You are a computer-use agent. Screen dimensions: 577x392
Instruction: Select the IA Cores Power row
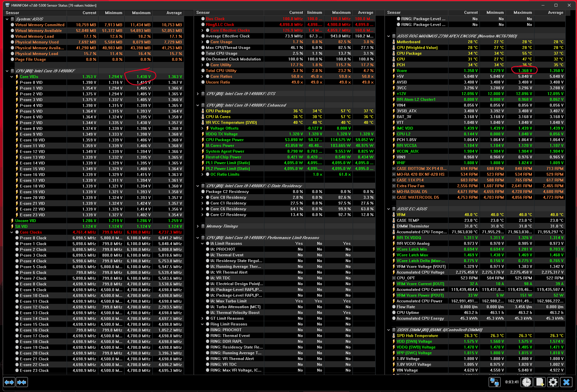(x=285, y=145)
